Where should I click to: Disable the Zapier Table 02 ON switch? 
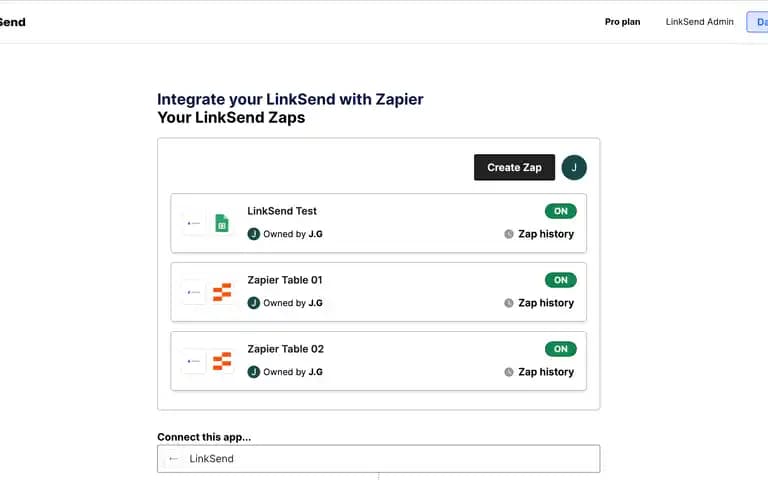pos(561,349)
